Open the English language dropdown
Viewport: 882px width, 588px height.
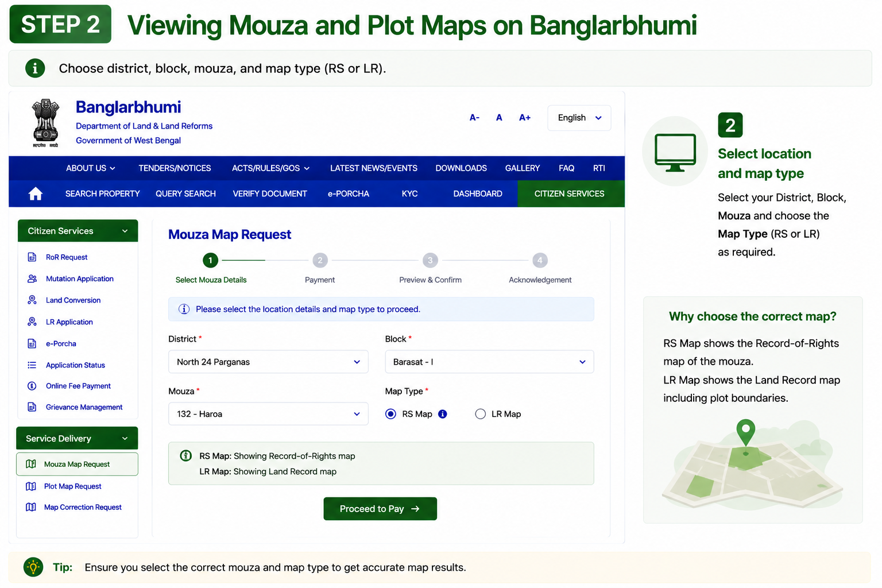tap(579, 118)
